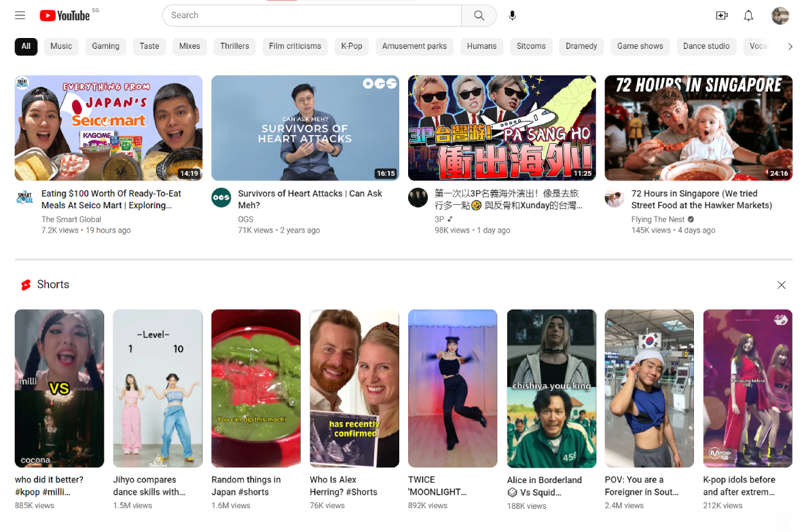Open the OGS channel avatar
Image resolution: width=806 pixels, height=532 pixels.
pyautogui.click(x=221, y=197)
